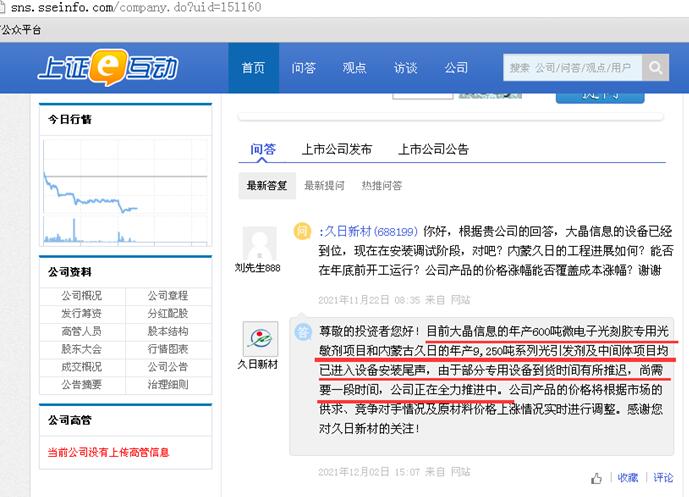Open 股本结构 link

168,331
